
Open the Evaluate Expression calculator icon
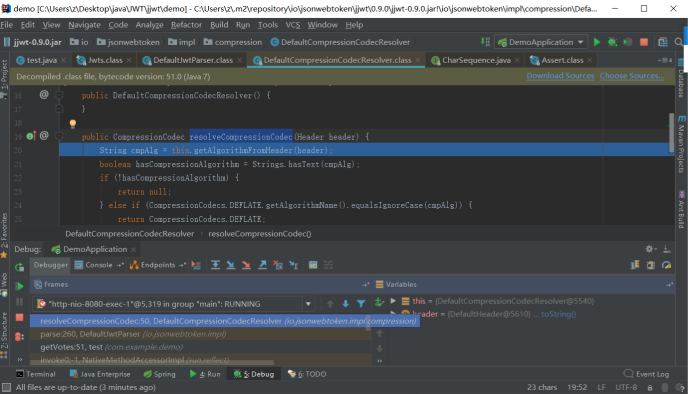click(x=313, y=265)
